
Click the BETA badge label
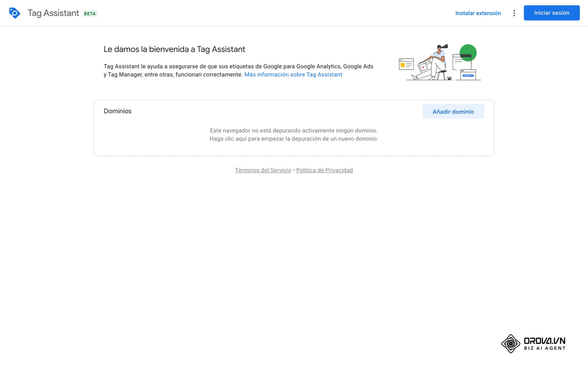pyautogui.click(x=90, y=14)
